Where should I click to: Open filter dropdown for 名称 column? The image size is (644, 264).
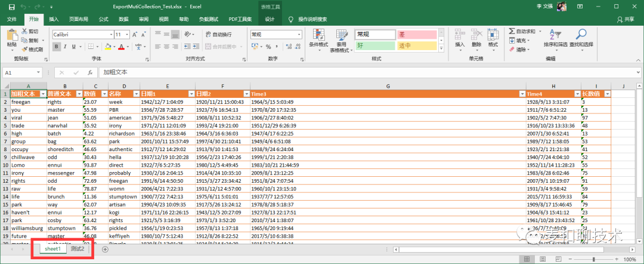137,94
